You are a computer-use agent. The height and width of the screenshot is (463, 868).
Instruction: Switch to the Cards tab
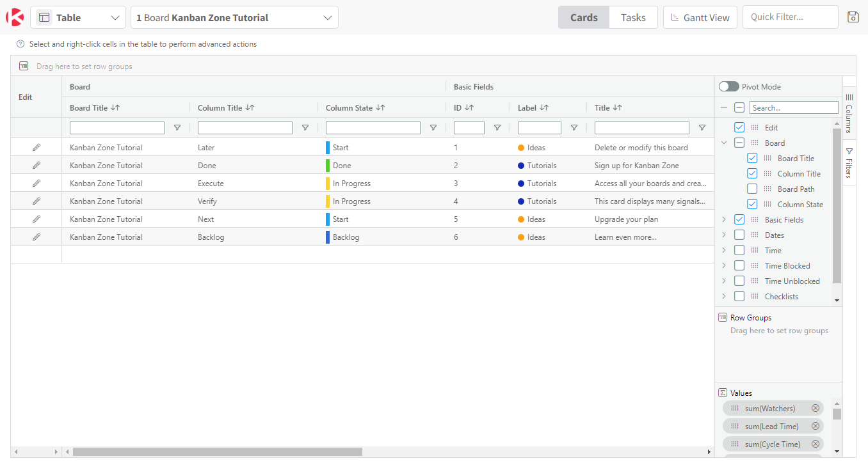(x=584, y=17)
